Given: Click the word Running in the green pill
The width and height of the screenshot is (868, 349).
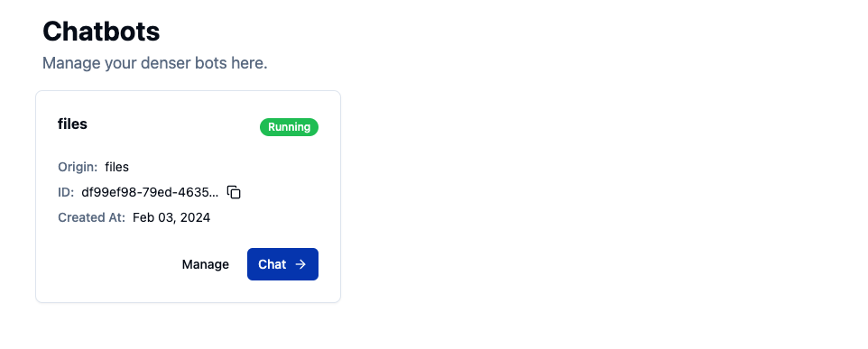Looking at the screenshot, I should click(x=289, y=127).
